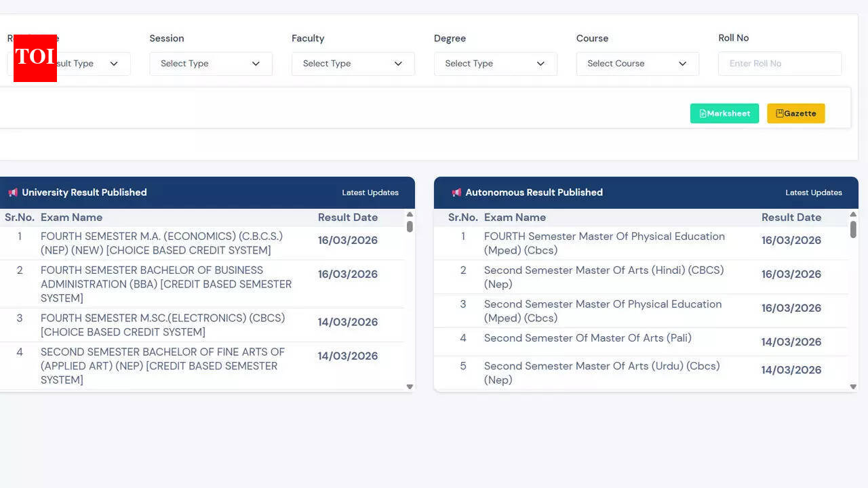868x488 pixels.
Task: Focus the Enter Roll No field
Action: 779,64
